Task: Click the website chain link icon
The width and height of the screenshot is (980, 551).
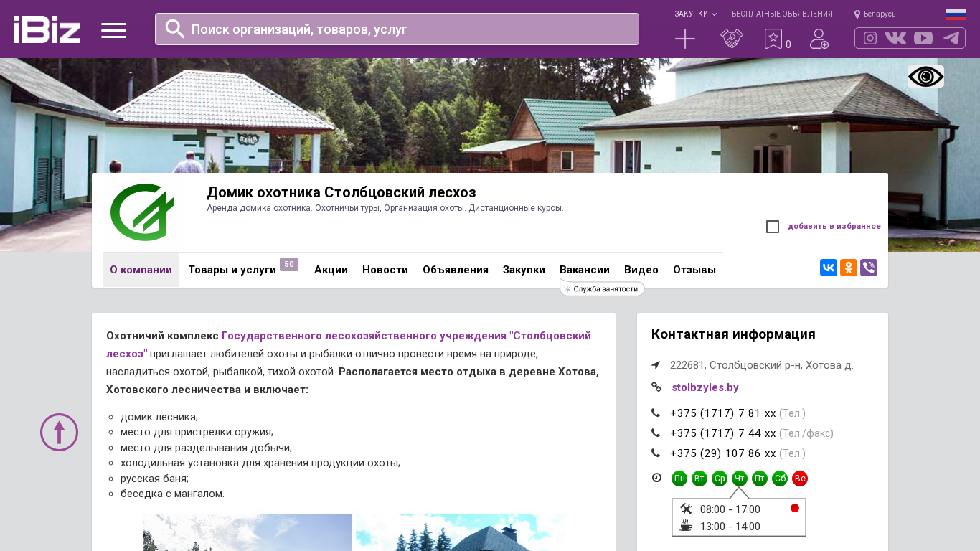Action: (x=656, y=387)
